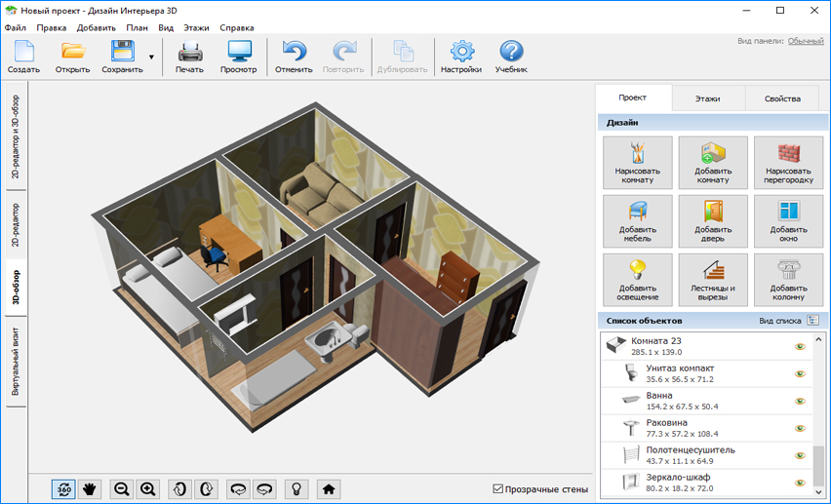This screenshot has height=504, width=831.
Task: Hide Комната 23 with its eye icon
Action: (800, 347)
